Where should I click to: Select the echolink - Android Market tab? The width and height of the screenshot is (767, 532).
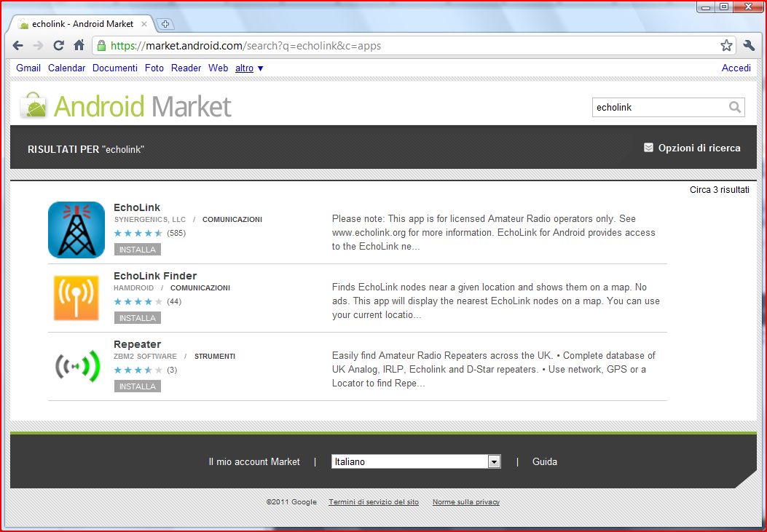82,24
